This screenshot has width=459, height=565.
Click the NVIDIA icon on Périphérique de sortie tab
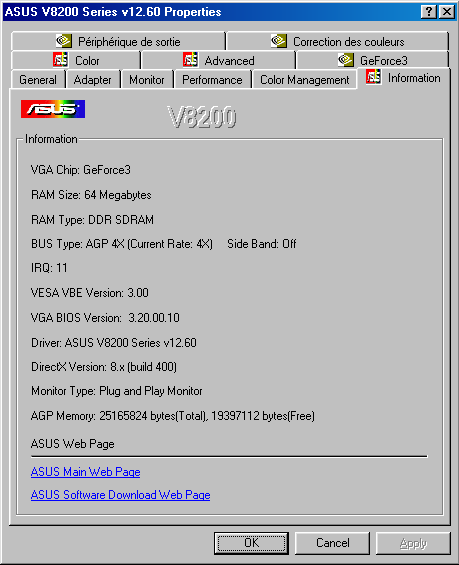click(x=64, y=41)
